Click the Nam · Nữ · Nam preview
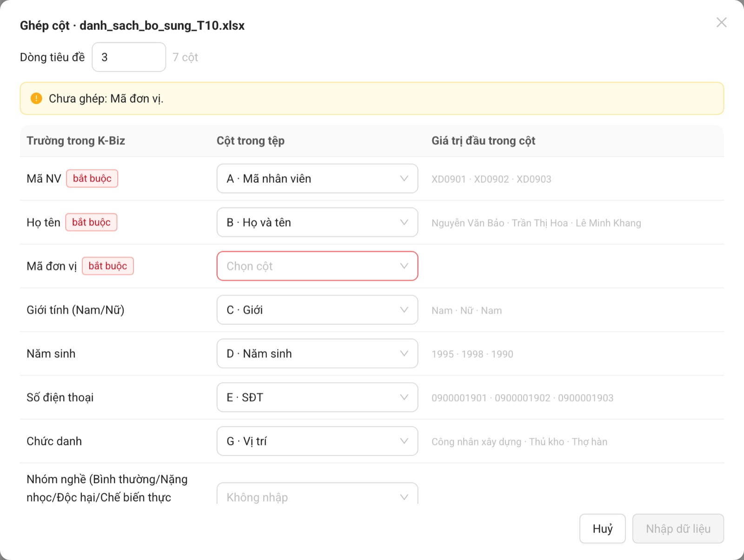The image size is (744, 560). 466,310
